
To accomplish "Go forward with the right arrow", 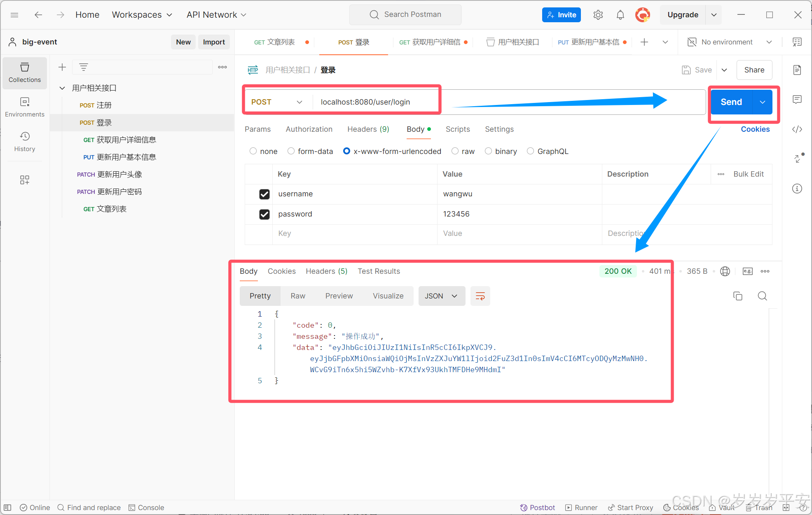I will pyautogui.click(x=61, y=15).
